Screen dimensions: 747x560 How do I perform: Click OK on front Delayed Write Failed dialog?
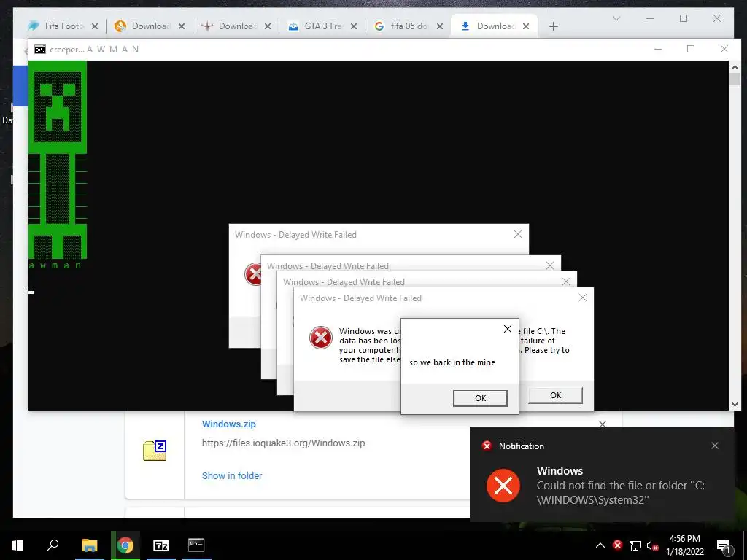pos(555,395)
